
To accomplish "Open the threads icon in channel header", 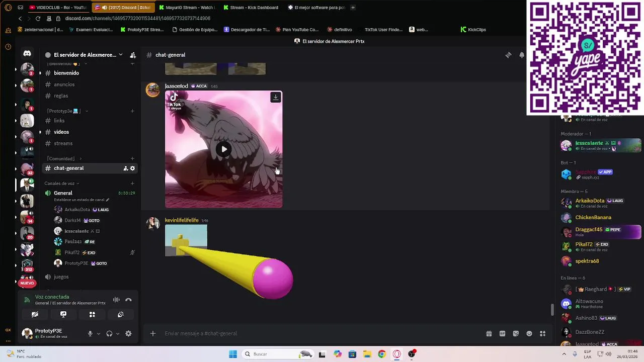I will tap(508, 55).
